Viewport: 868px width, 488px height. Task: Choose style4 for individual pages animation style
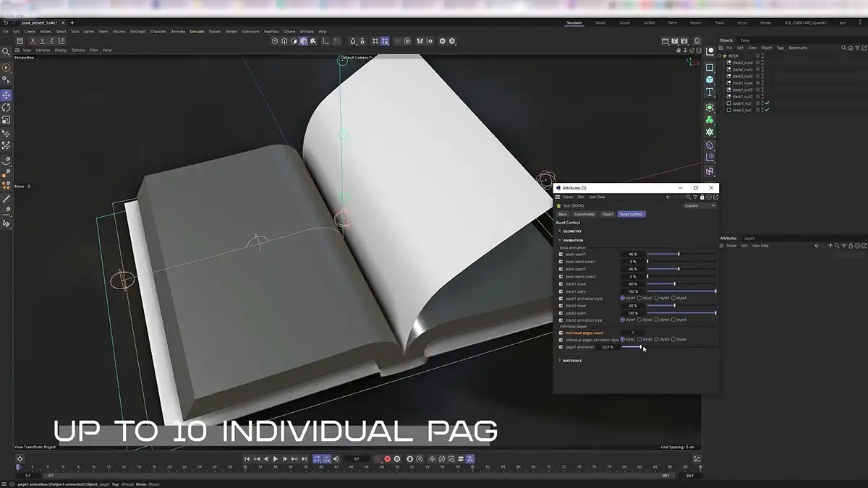(x=673, y=339)
